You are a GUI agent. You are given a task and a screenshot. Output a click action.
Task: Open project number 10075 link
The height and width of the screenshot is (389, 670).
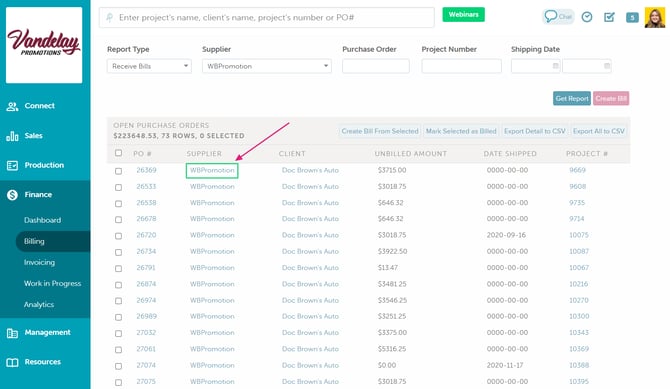pos(579,235)
